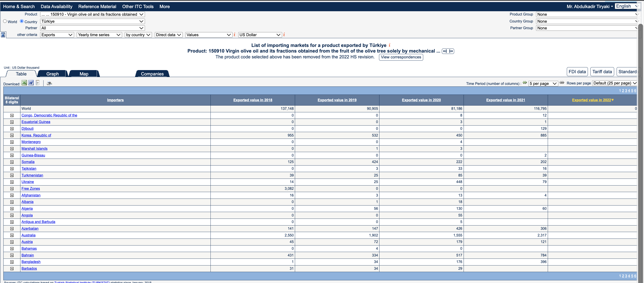Download table as Excel file
This screenshot has width=644, height=283.
(24, 83)
